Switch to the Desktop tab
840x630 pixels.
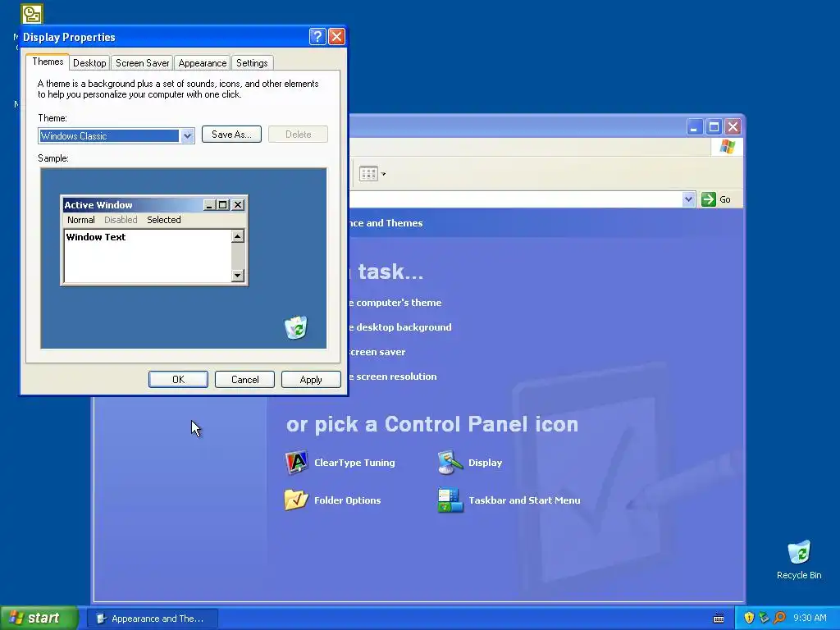(x=89, y=63)
